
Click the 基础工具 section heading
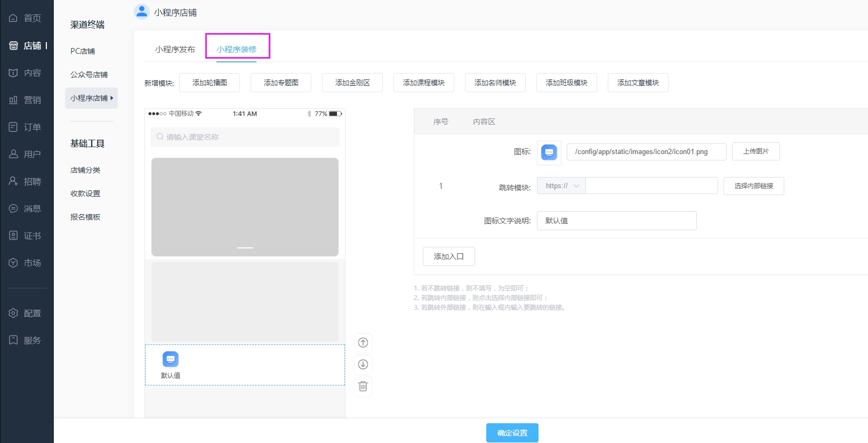[87, 143]
